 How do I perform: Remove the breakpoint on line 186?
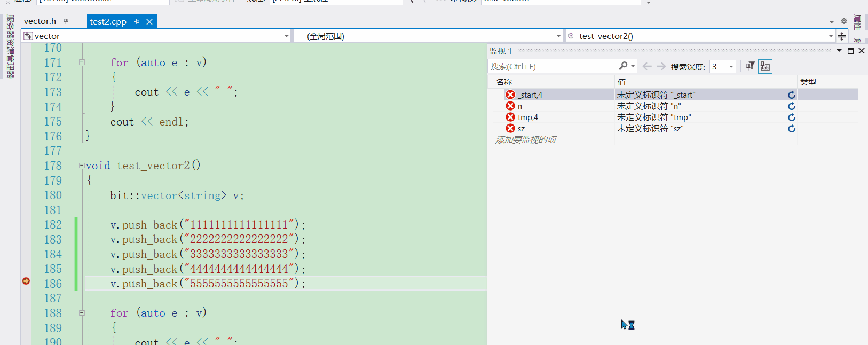coord(26,281)
